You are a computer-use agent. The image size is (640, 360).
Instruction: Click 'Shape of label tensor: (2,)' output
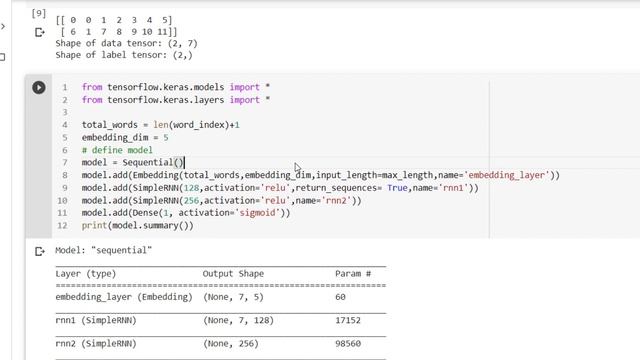point(124,55)
